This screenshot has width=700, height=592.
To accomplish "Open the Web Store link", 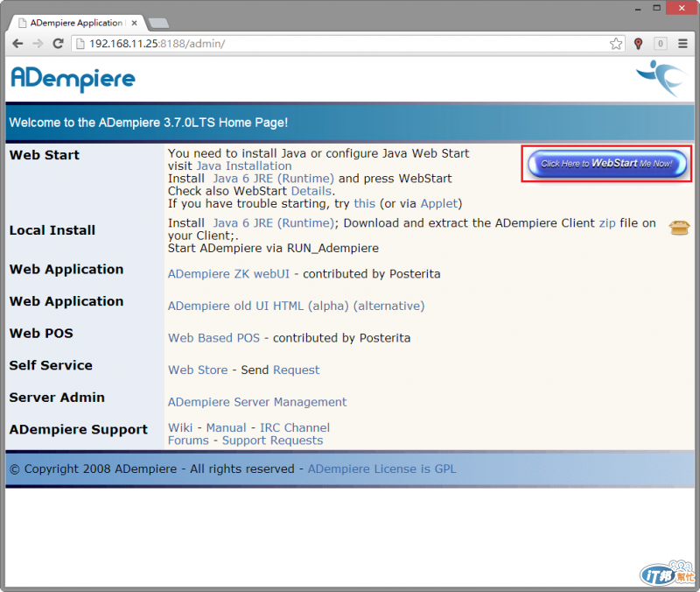I will (x=198, y=370).
